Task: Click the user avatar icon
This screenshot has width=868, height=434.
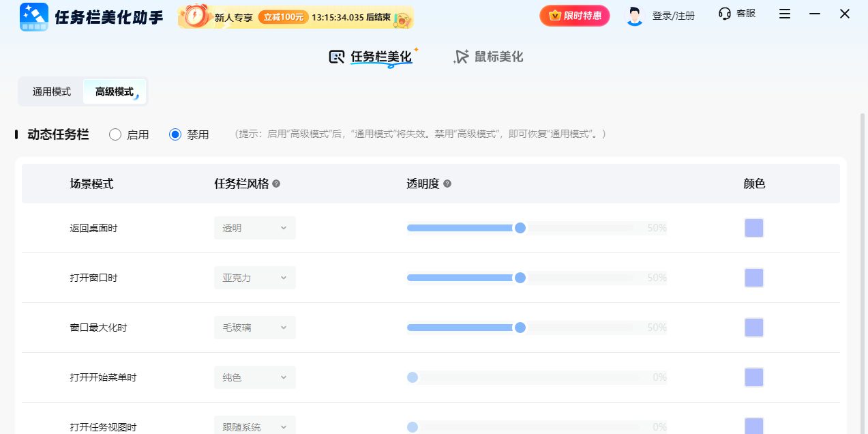Action: pos(634,14)
